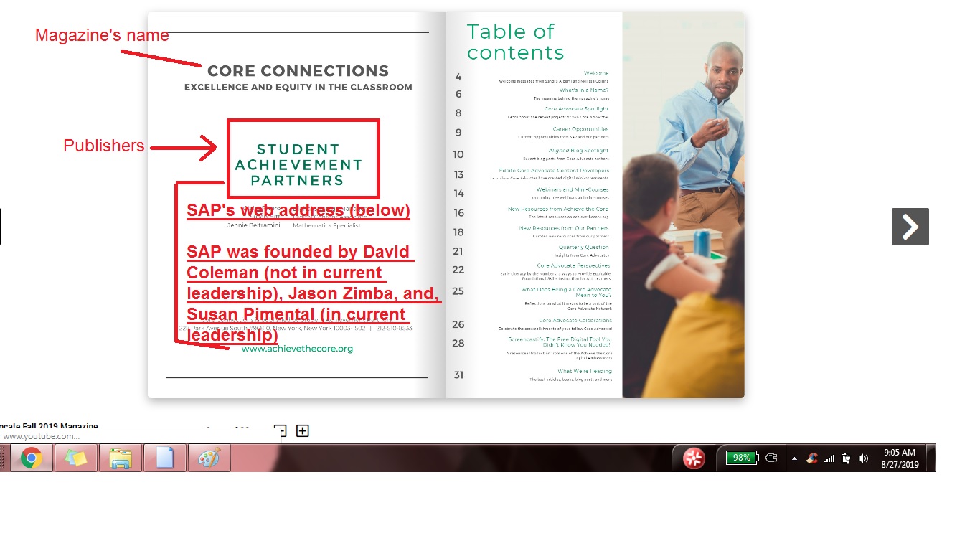Click the Mathematics Specialist job title
This screenshot has width=980, height=551.
pos(326,225)
